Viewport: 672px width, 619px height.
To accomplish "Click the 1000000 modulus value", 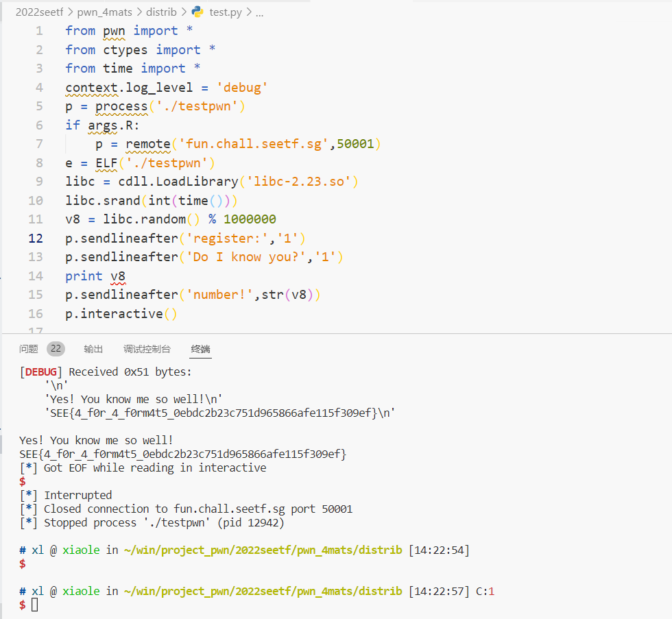I will pos(250,219).
